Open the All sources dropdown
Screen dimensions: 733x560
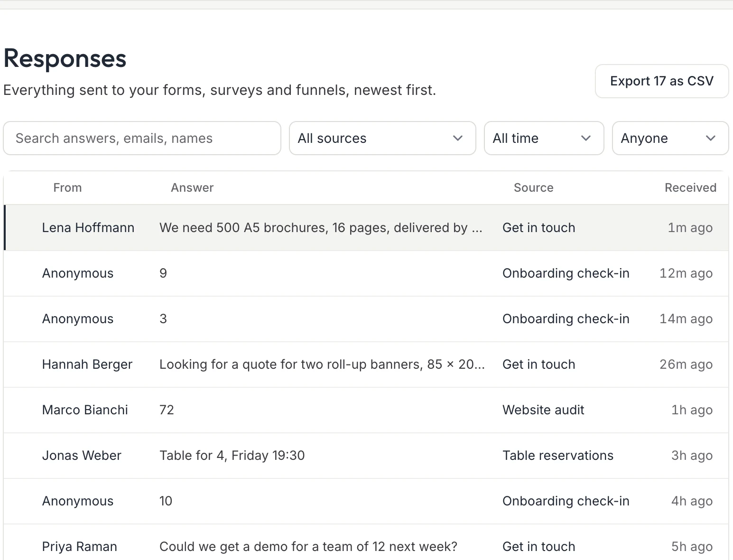tap(382, 138)
